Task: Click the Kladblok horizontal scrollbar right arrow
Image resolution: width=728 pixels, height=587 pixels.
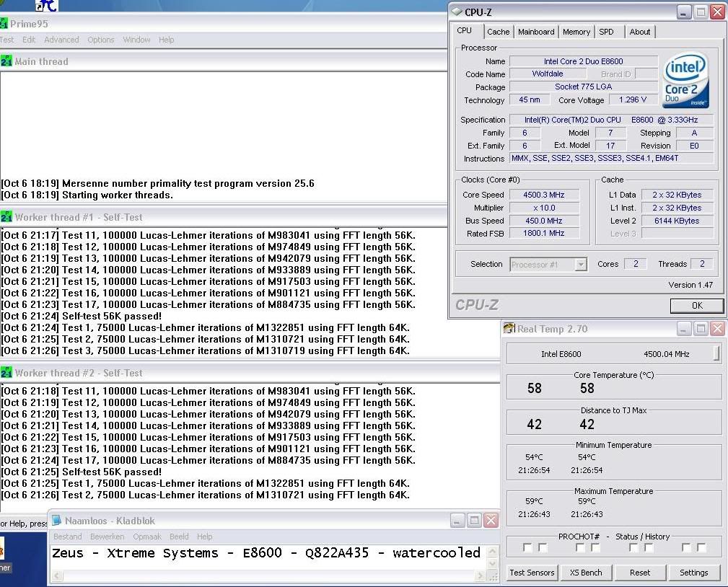Action: [x=481, y=576]
